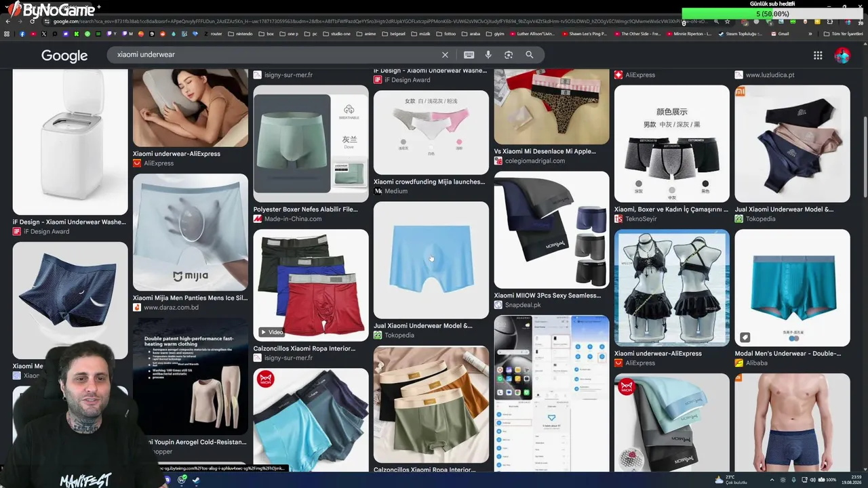Start voice search with the microphone icon

click(488, 55)
